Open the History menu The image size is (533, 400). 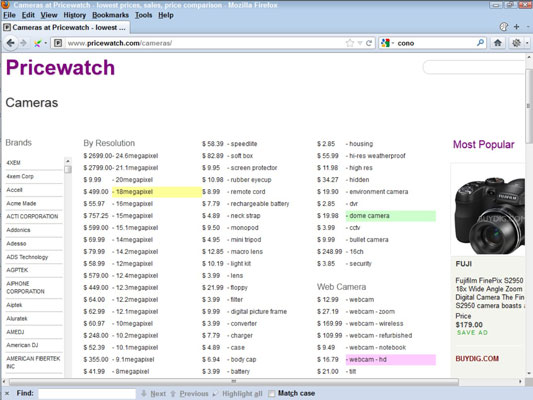[x=74, y=15]
